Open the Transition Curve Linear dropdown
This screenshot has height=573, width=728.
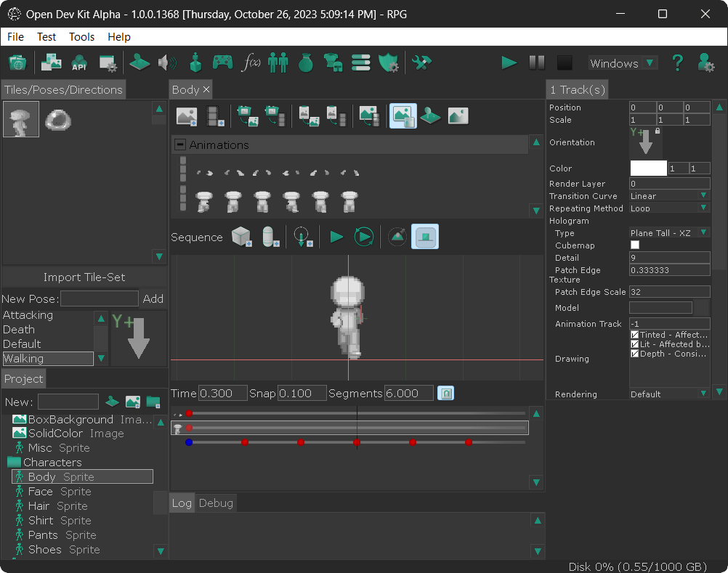(669, 196)
